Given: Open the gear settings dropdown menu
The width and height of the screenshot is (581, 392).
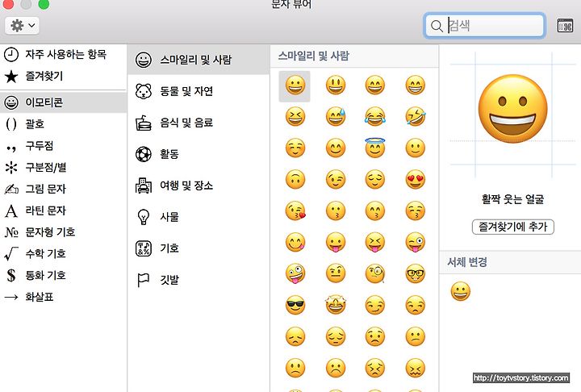Looking at the screenshot, I should (x=22, y=26).
